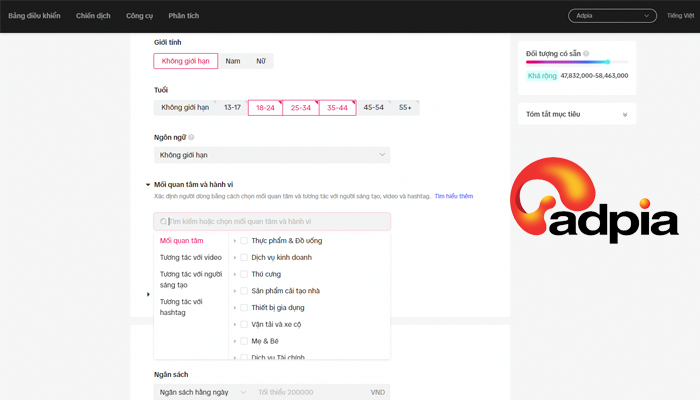700x400 pixels.
Task: Check the Mẹ & Bé checkbox
Action: (244, 341)
